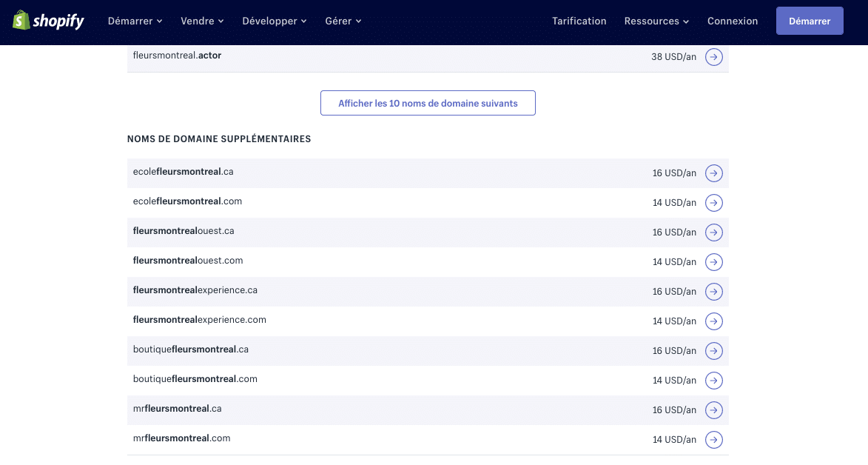
Task: Select mrfleursmontreal.ca arrow icon
Action: (x=713, y=410)
